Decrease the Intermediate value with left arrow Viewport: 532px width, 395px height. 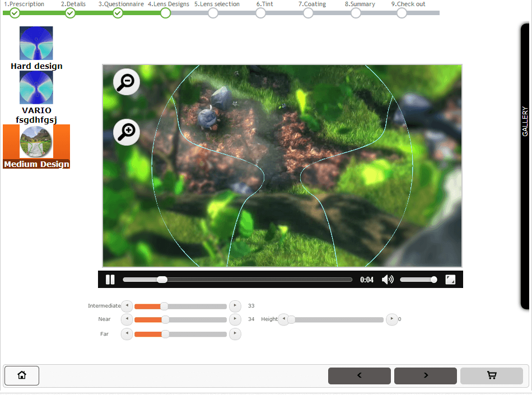point(127,306)
